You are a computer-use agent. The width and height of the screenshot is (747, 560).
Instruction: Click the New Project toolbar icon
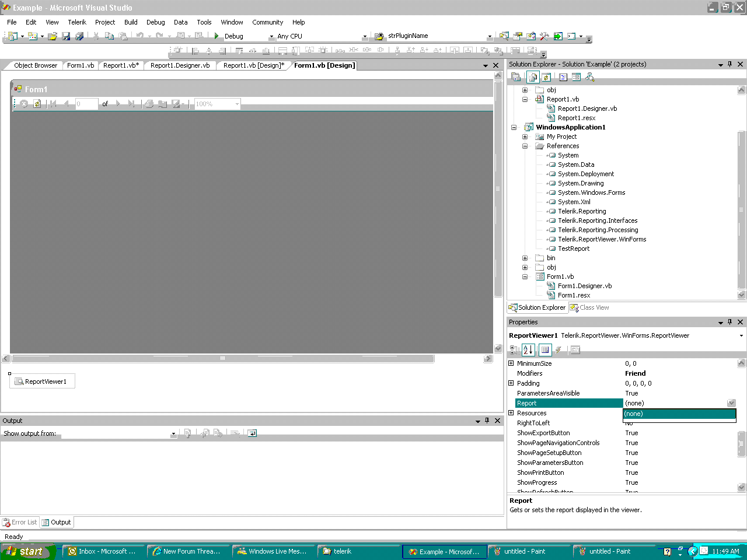tap(13, 36)
